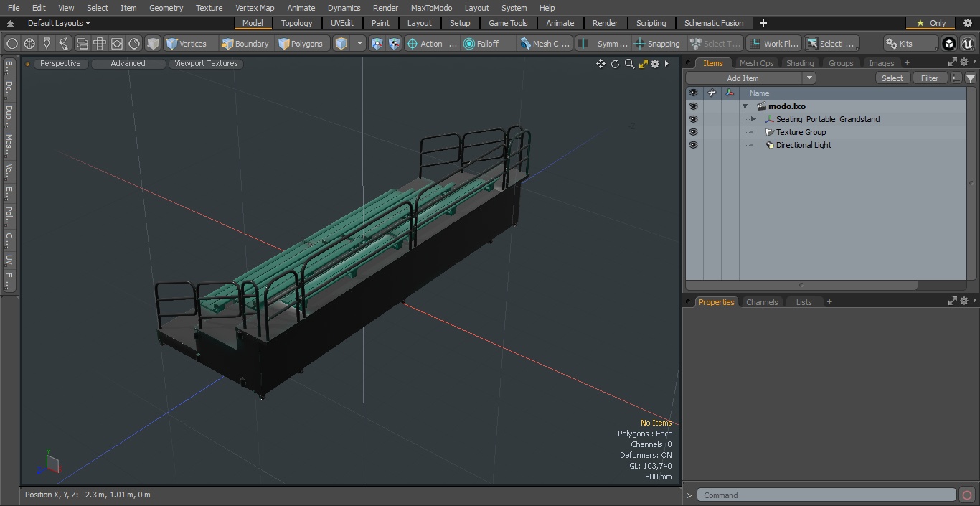Toggle Snapping on
The image size is (980, 506).
coord(658,44)
